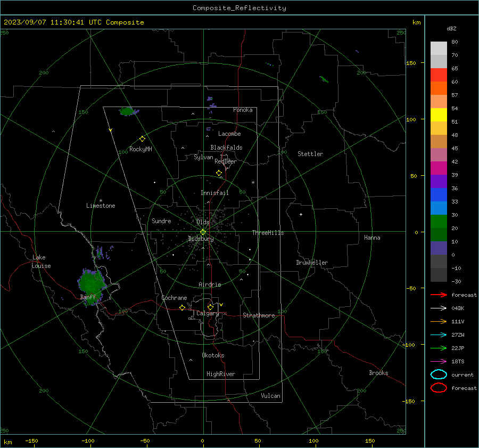Pick the magenta 42-39 dBZ color band
This screenshot has height=448, width=479.
pyautogui.click(x=439, y=168)
